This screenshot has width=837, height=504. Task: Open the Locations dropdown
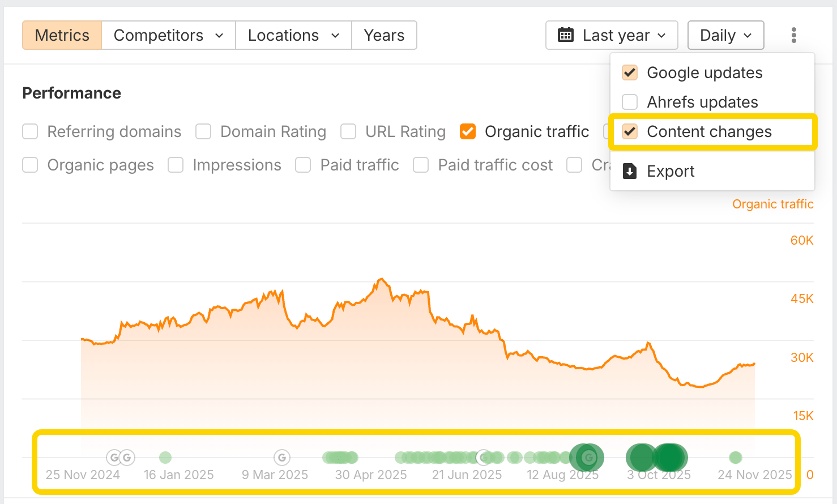293,35
